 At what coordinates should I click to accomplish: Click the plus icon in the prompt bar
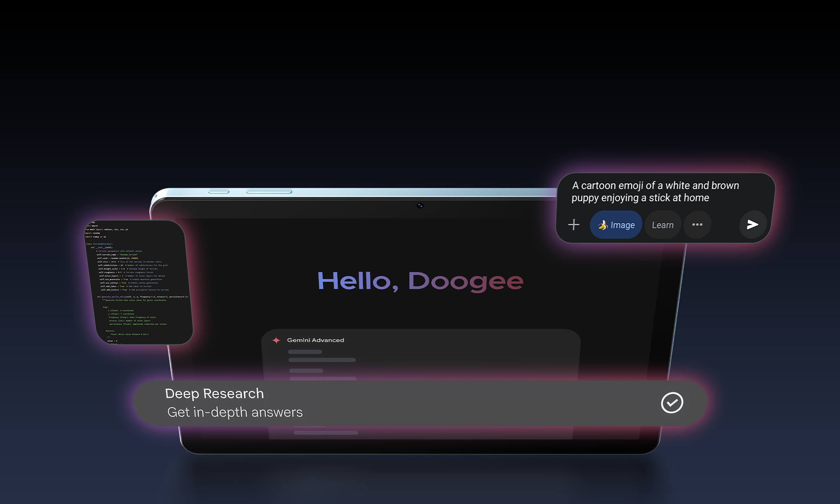coord(573,225)
